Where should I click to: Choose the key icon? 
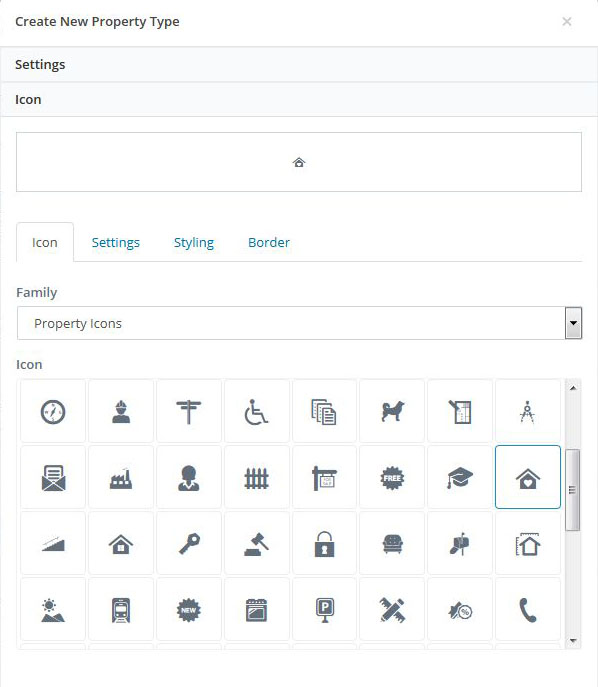click(x=189, y=543)
